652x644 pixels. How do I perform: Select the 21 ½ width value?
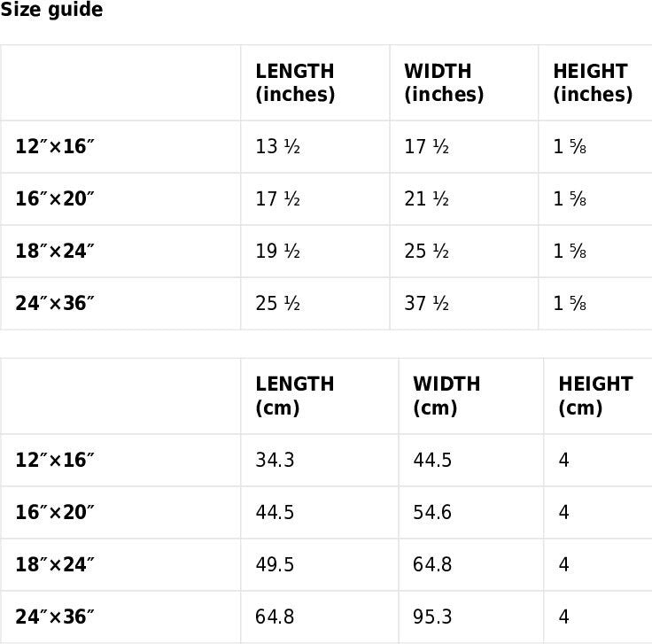tap(427, 199)
